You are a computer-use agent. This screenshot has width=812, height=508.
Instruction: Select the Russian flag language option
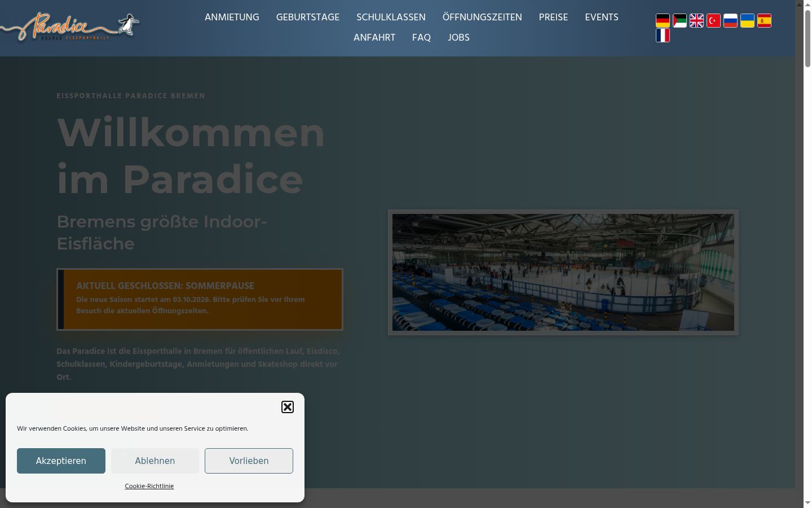[x=731, y=21]
